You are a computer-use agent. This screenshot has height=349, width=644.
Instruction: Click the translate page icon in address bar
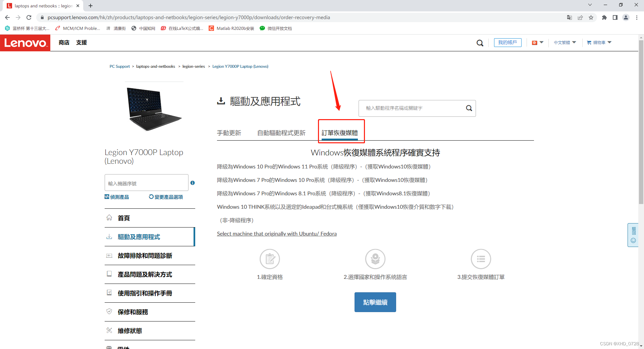570,17
